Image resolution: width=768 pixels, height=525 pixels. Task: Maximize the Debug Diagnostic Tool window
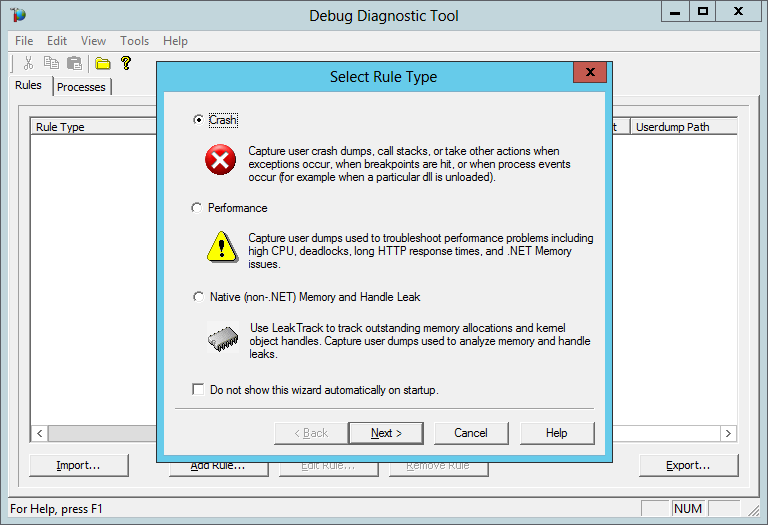(x=703, y=12)
